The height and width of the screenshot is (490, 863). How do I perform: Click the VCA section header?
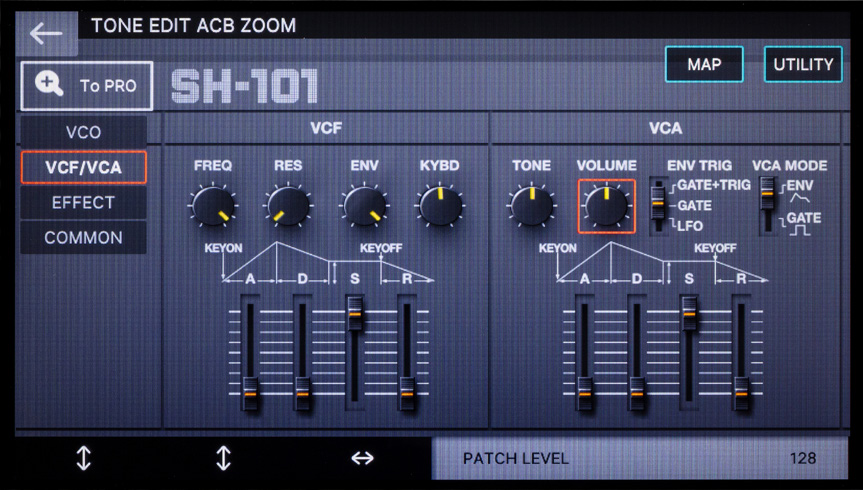click(x=665, y=128)
